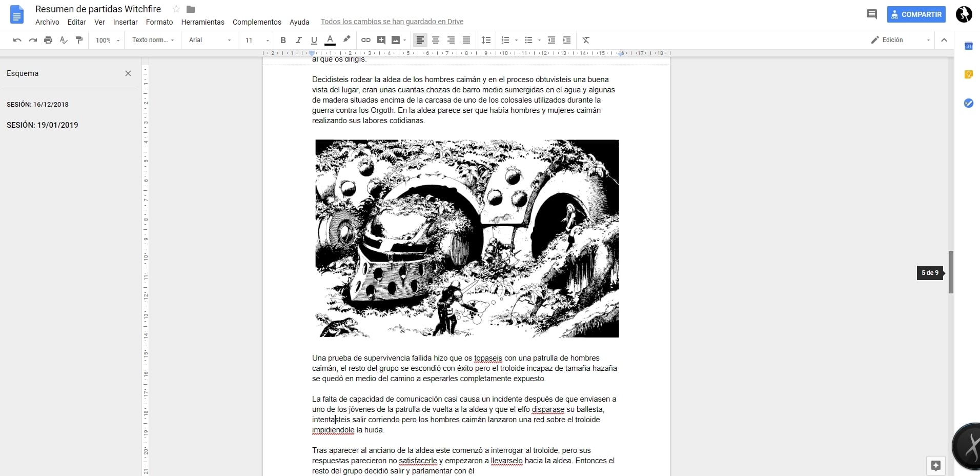Insert a link with the chain icon
980x476 pixels.
click(366, 40)
